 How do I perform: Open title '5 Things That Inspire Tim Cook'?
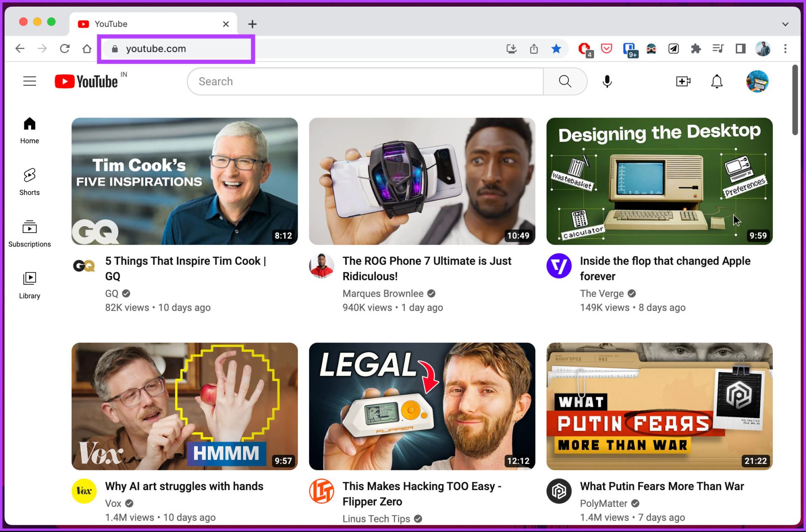(186, 268)
